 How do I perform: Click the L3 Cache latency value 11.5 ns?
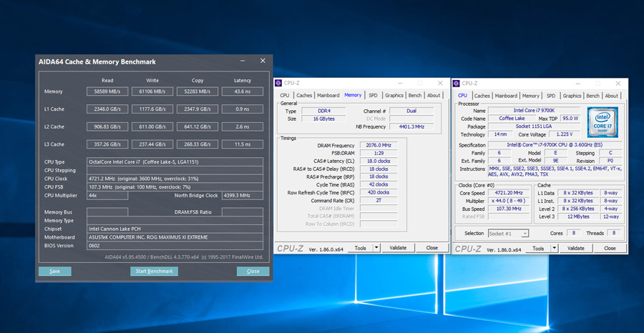coord(243,144)
